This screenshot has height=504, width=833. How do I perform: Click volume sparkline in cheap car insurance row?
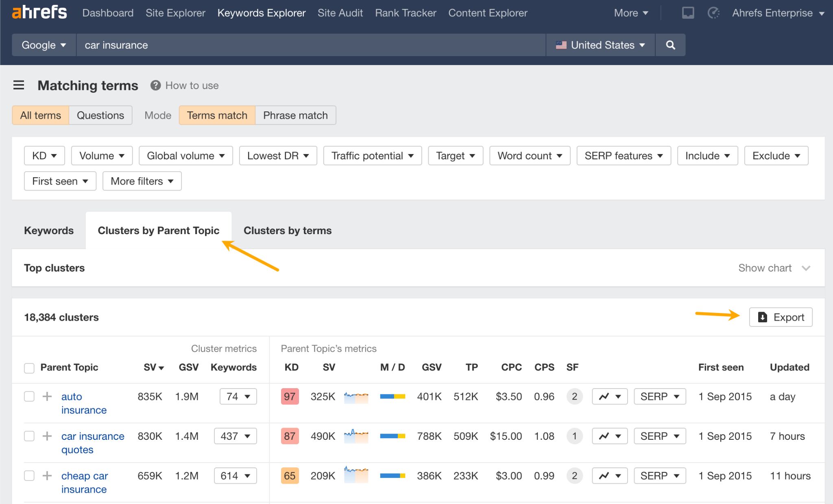[356, 475]
